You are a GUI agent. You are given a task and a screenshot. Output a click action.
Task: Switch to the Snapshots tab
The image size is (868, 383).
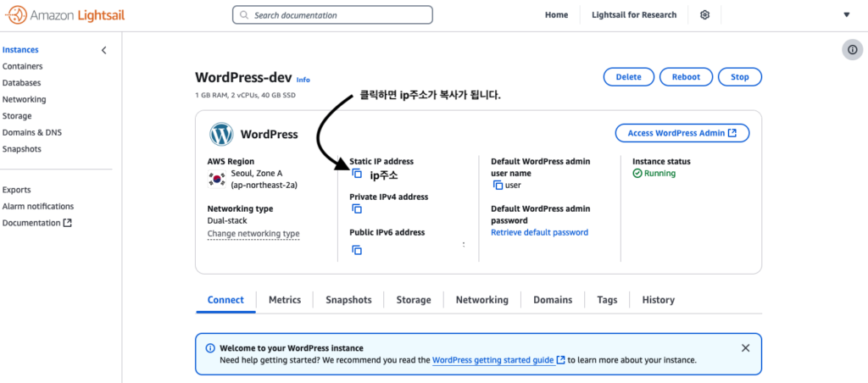pos(348,300)
